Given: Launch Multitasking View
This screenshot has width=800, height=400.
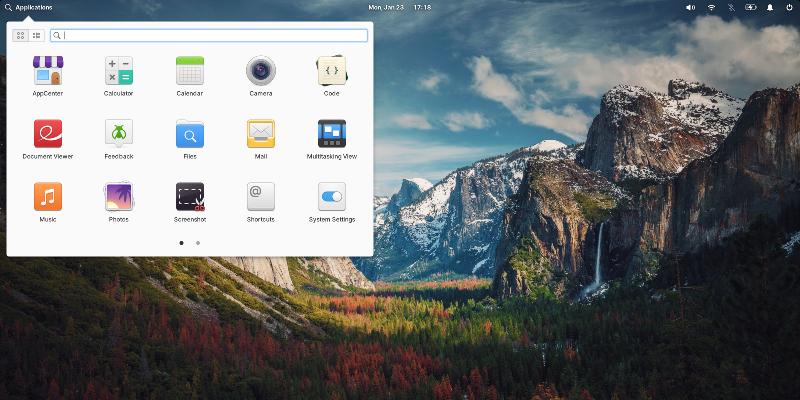Looking at the screenshot, I should 332,134.
